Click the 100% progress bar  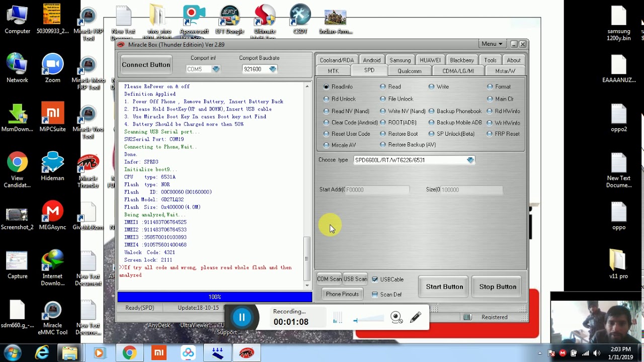point(215,297)
